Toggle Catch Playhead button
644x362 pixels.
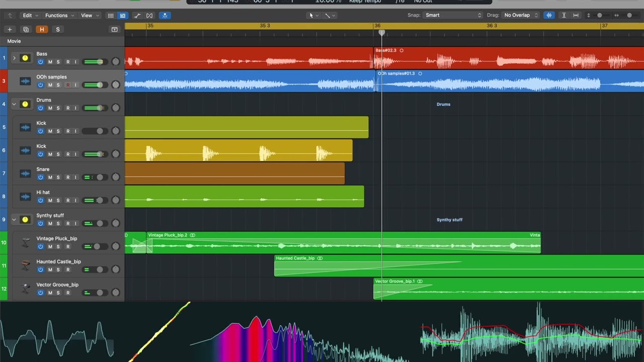(x=165, y=16)
